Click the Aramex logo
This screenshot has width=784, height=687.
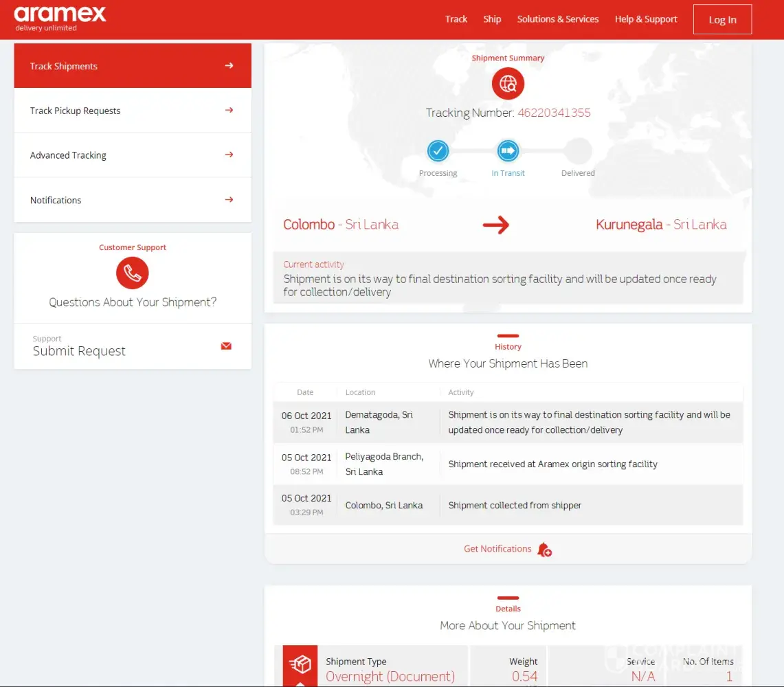coord(60,19)
